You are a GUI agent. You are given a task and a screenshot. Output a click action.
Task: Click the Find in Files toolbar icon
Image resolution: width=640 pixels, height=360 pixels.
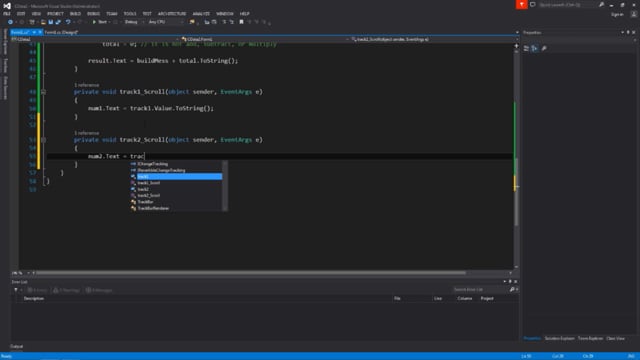(192, 22)
